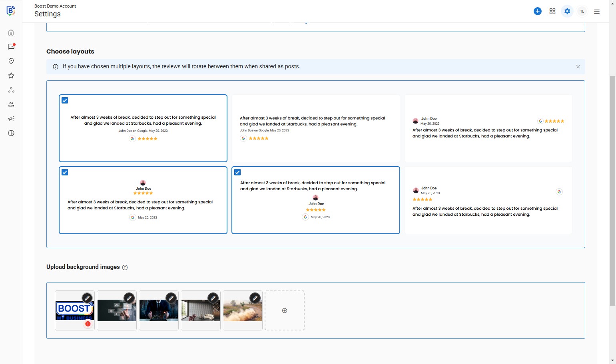Click the blue plus create button
The image size is (616, 364).
click(x=538, y=12)
